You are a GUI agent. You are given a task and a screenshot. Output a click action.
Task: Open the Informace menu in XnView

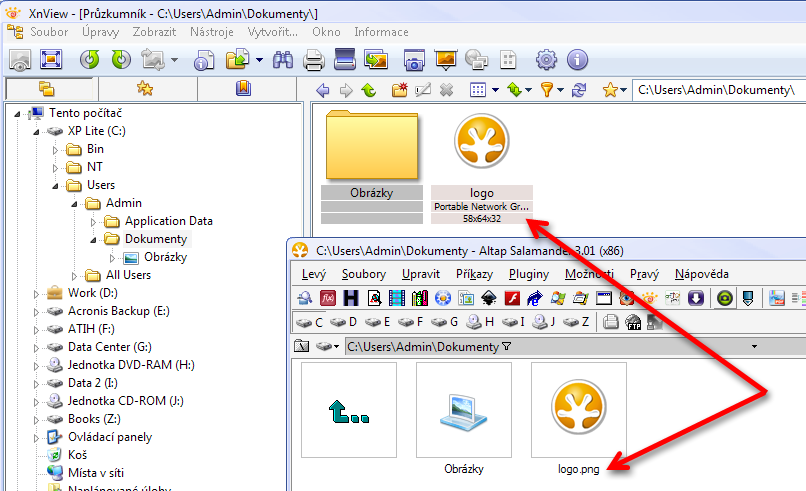click(x=381, y=32)
